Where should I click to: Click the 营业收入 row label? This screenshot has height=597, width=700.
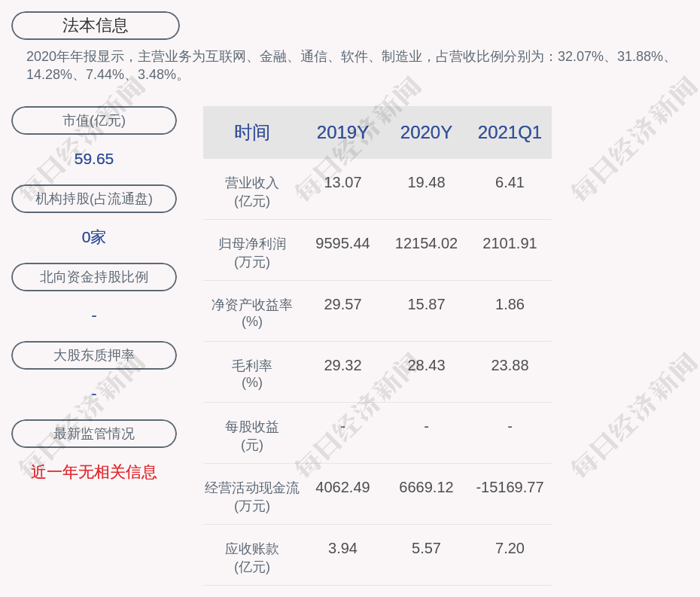pos(251,191)
